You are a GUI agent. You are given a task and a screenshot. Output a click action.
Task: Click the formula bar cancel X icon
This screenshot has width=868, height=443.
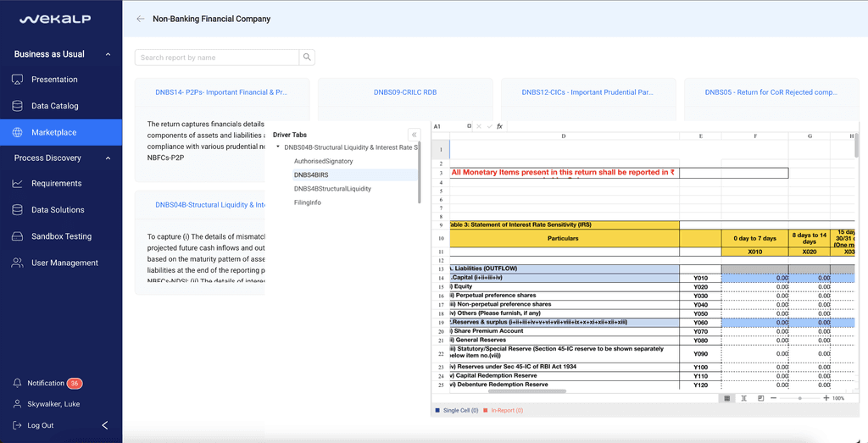tap(480, 127)
